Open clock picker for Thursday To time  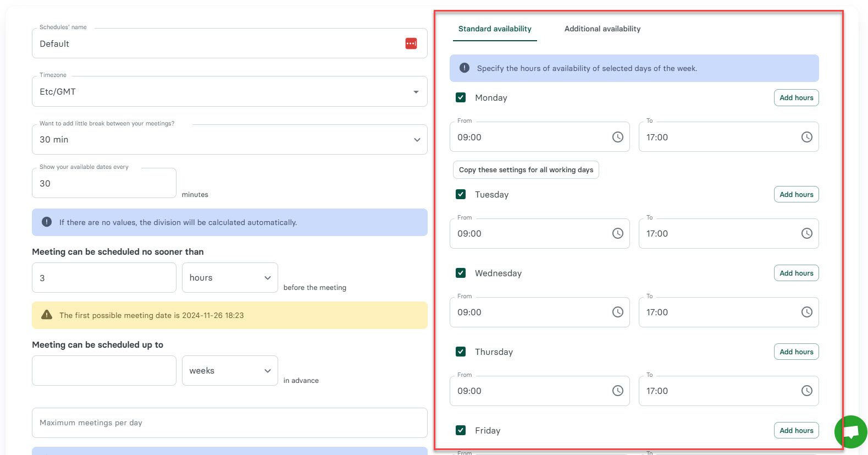pos(806,391)
